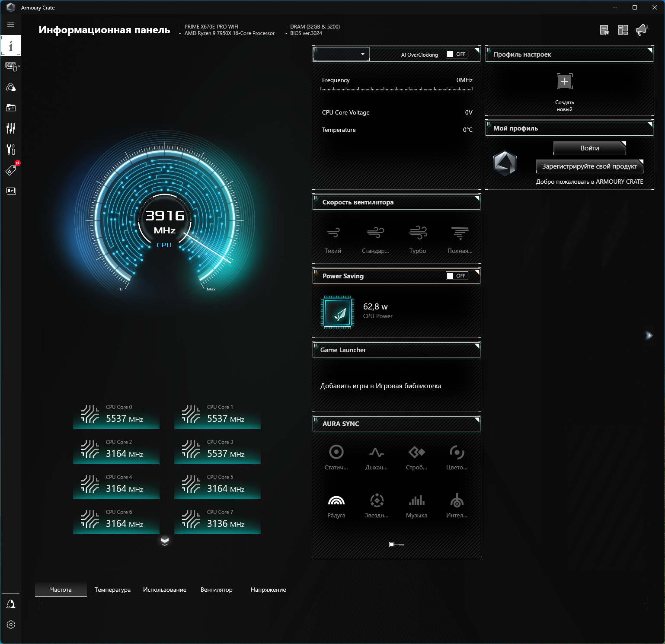Choose the Тихий silent fan mode
The image size is (665, 644).
pyautogui.click(x=333, y=239)
